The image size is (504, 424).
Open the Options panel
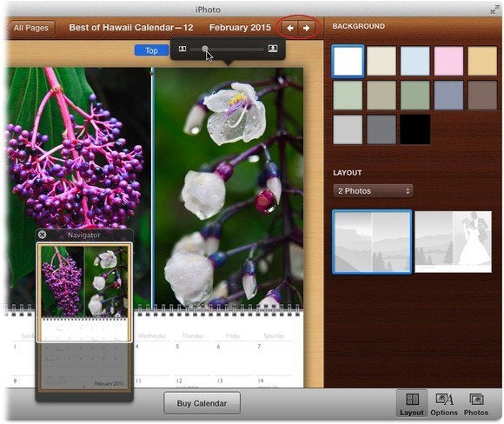pos(444,404)
